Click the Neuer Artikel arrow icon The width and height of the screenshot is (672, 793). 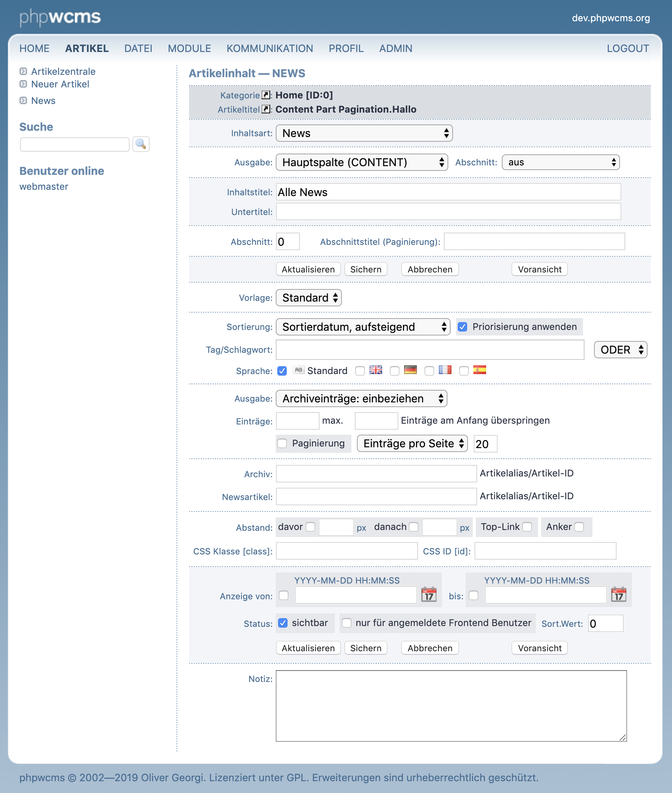tap(23, 84)
